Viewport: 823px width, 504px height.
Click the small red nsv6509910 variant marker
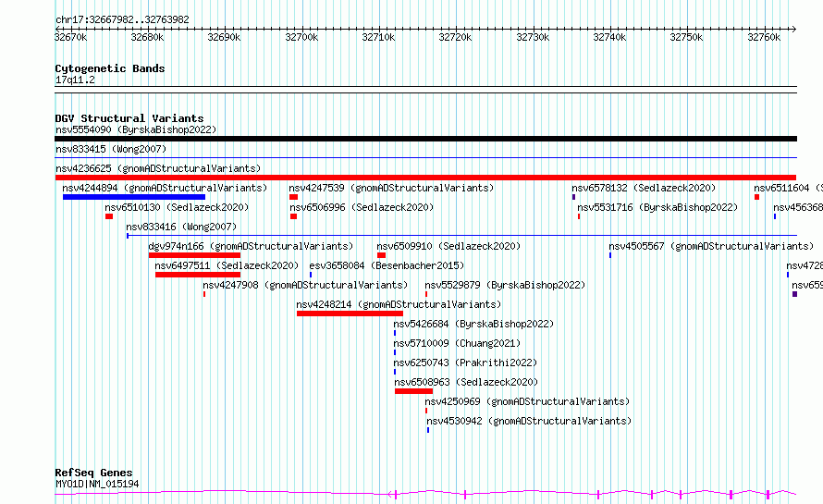[x=381, y=255]
